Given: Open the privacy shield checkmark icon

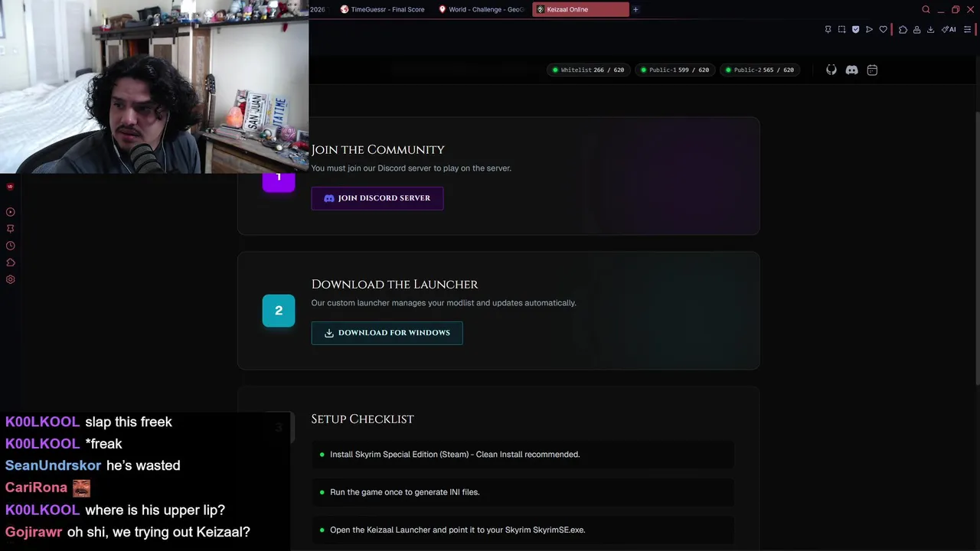Looking at the screenshot, I should click(x=855, y=30).
